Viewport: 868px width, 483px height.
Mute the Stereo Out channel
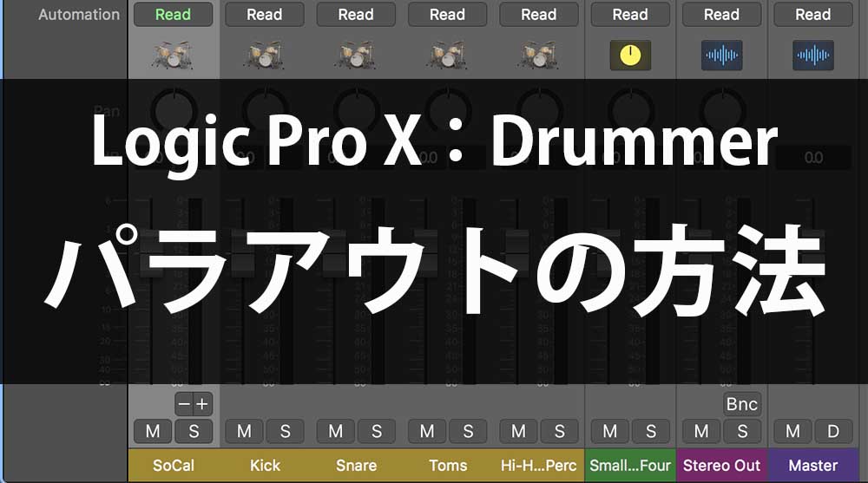point(701,431)
